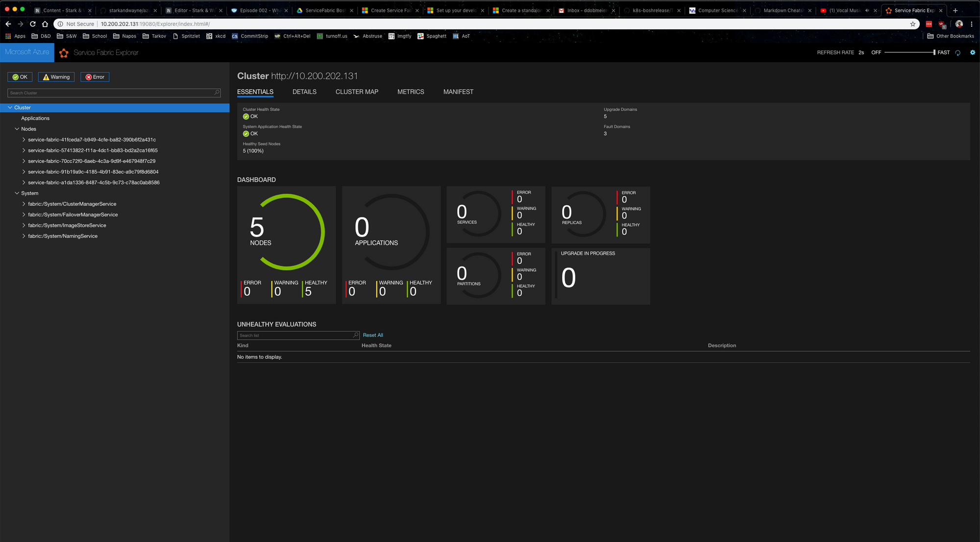
Task: Click the refresh rate slider handle
Action: pos(934,52)
